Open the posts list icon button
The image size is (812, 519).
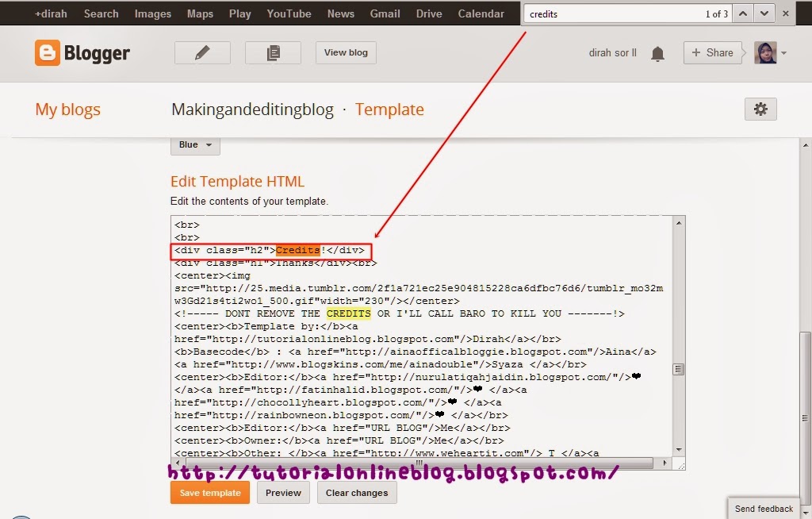[x=273, y=53]
